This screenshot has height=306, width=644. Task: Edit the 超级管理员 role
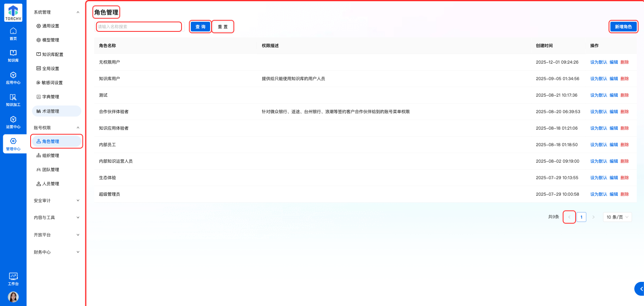pos(614,194)
